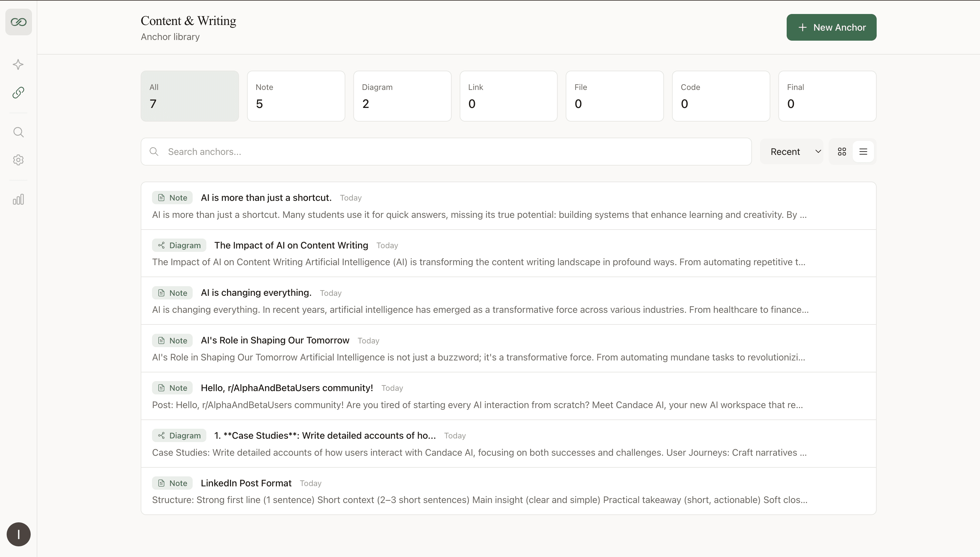Open the Recent sort dropdown
Screen dimensions: 980x557
[791, 152]
